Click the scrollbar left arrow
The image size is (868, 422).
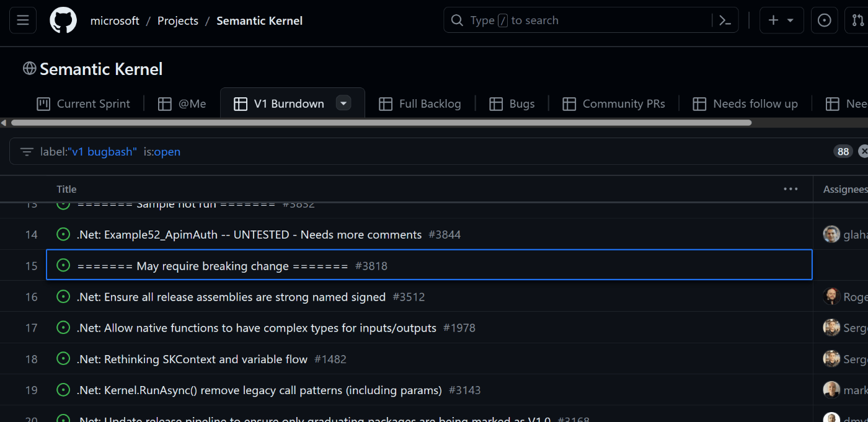pos(4,123)
